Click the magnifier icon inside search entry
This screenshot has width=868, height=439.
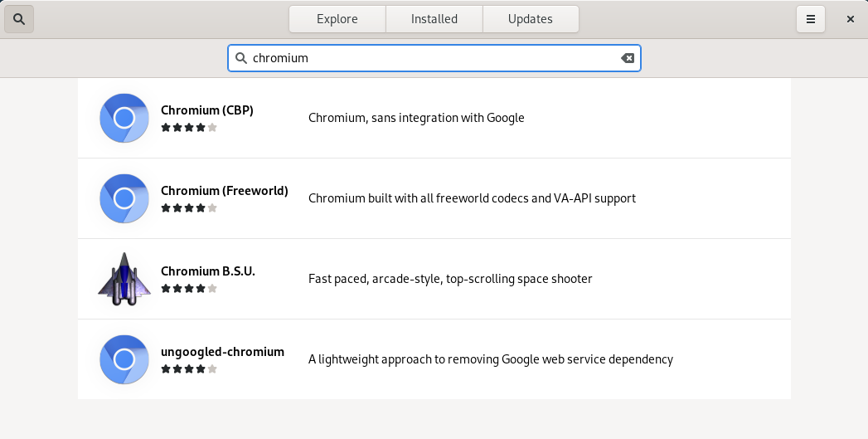pyautogui.click(x=241, y=58)
